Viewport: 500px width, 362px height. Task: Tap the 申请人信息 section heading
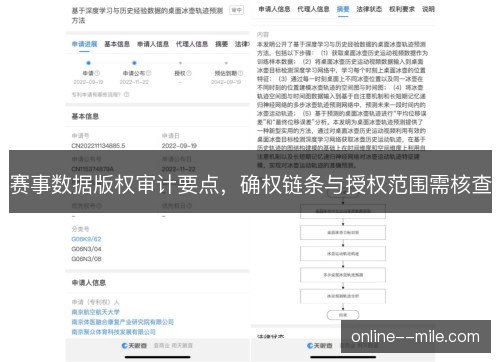(x=89, y=283)
